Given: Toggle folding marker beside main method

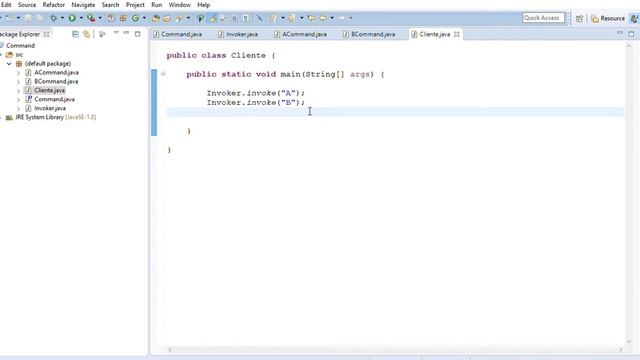Looking at the screenshot, I should click(x=163, y=74).
